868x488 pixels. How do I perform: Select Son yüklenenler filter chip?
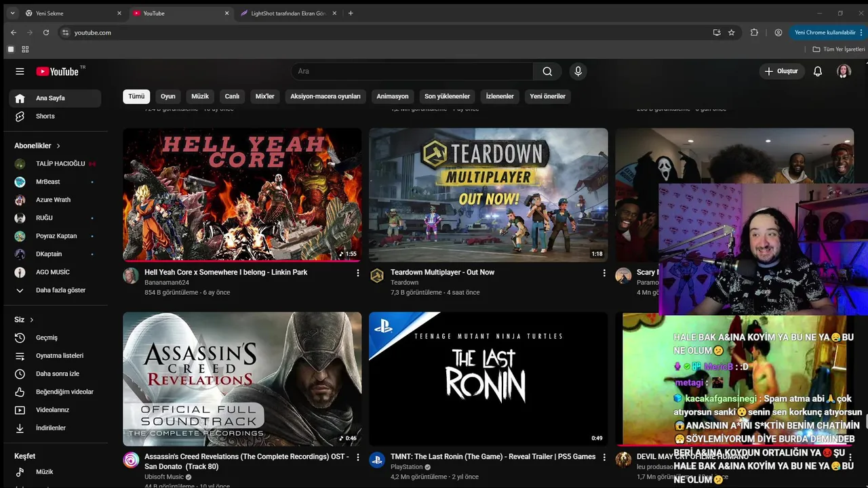(447, 96)
